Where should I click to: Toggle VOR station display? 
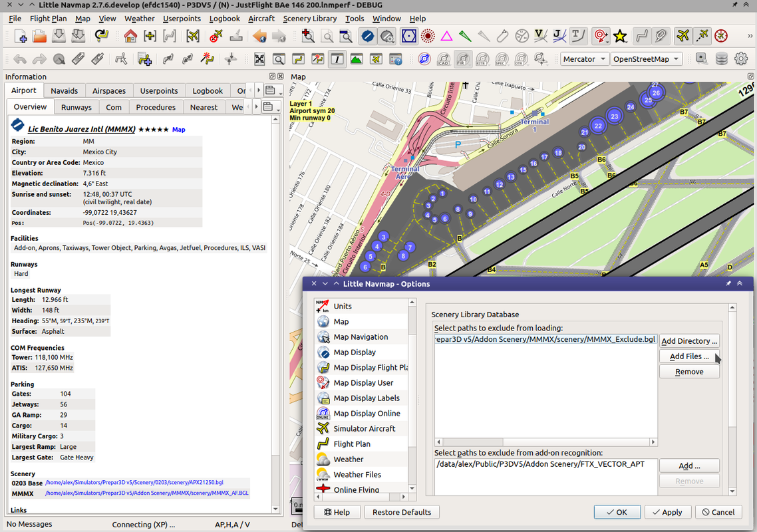coord(409,36)
